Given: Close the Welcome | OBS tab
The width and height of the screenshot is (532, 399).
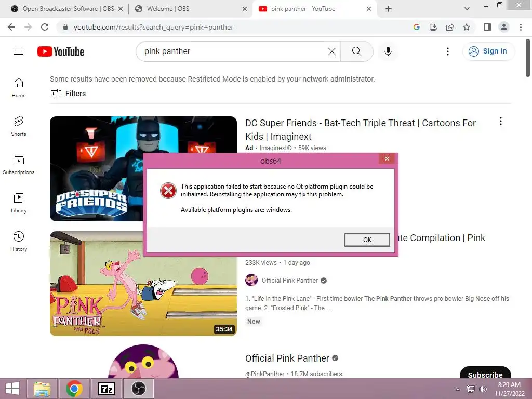Looking at the screenshot, I should pyautogui.click(x=245, y=9).
